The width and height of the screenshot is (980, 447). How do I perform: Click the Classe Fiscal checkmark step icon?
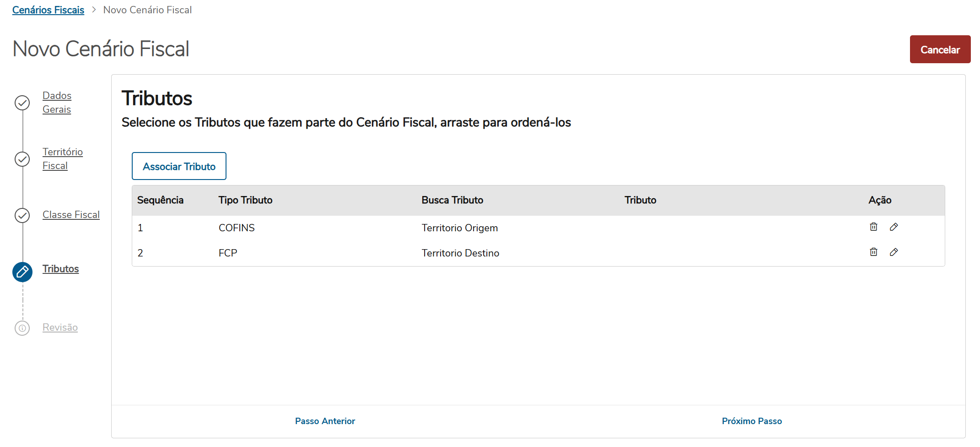click(22, 215)
